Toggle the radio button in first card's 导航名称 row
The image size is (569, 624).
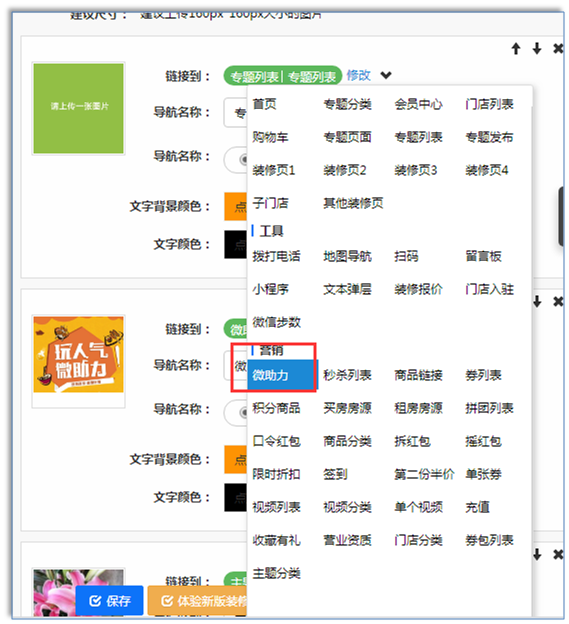coord(243,160)
